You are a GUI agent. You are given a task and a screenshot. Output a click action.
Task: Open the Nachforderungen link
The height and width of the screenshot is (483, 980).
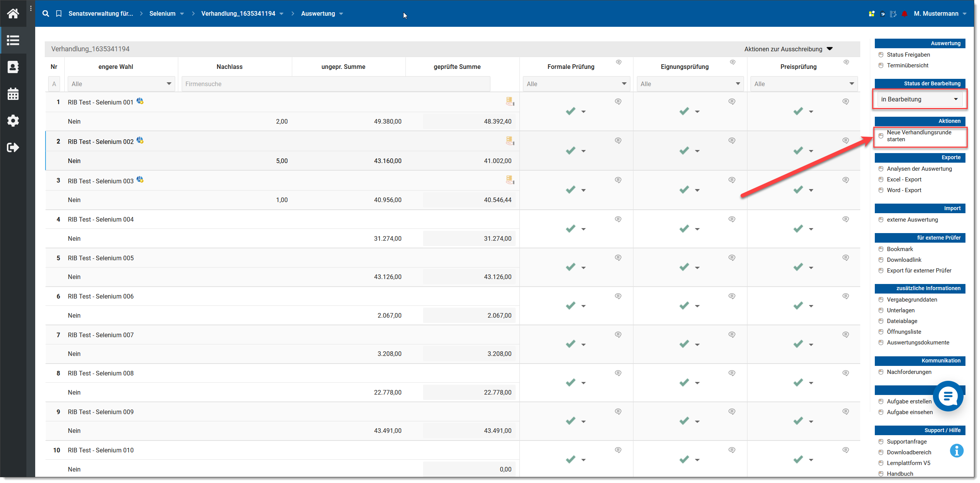[909, 372]
